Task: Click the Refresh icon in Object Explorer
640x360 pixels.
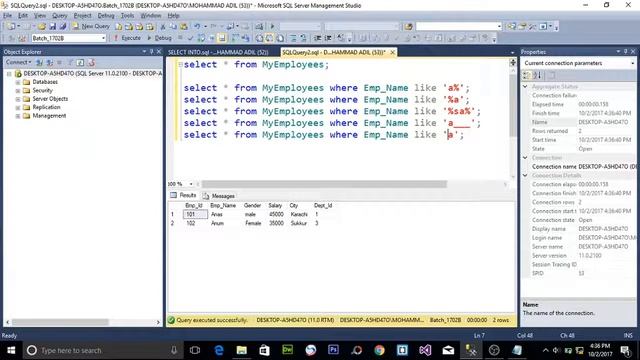Action: coord(80,62)
